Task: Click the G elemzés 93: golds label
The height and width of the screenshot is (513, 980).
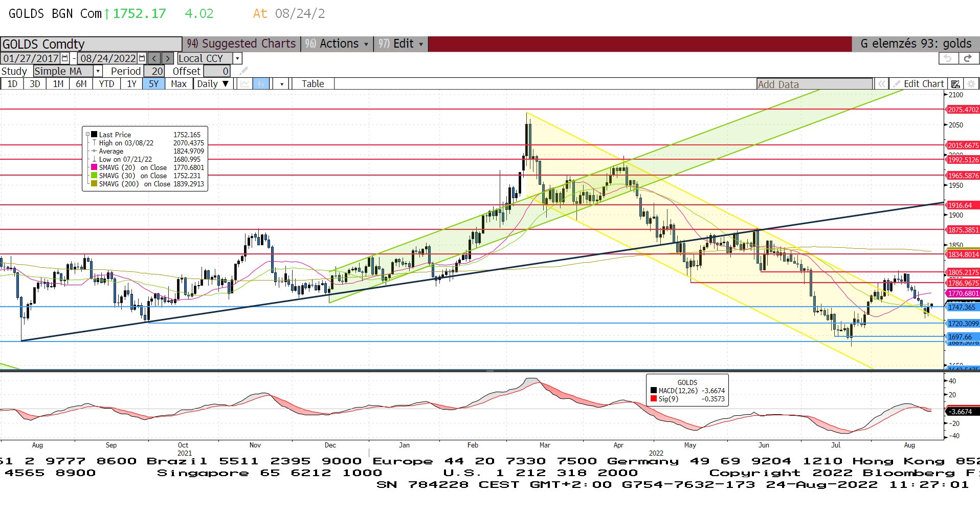Action: click(x=916, y=44)
